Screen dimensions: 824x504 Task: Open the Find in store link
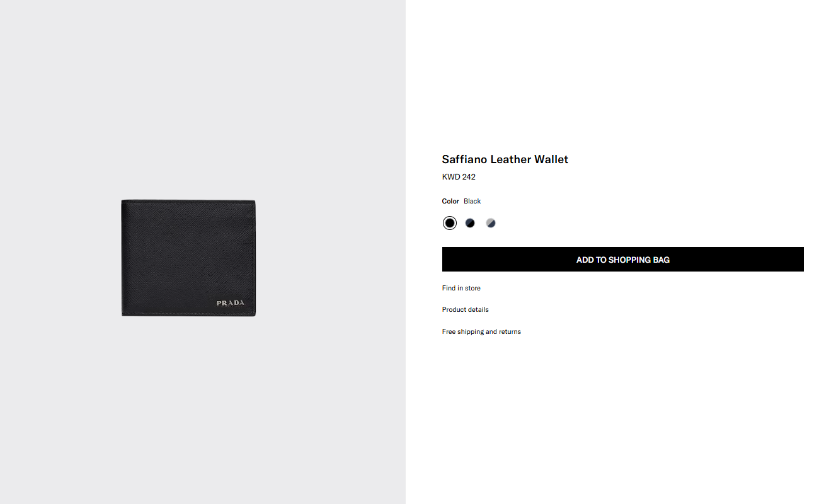(461, 288)
